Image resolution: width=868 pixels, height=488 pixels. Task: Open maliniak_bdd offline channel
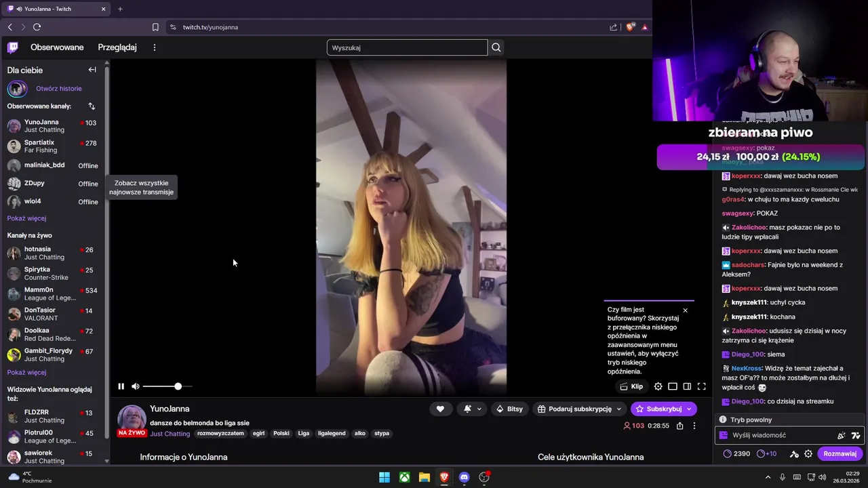coord(53,165)
